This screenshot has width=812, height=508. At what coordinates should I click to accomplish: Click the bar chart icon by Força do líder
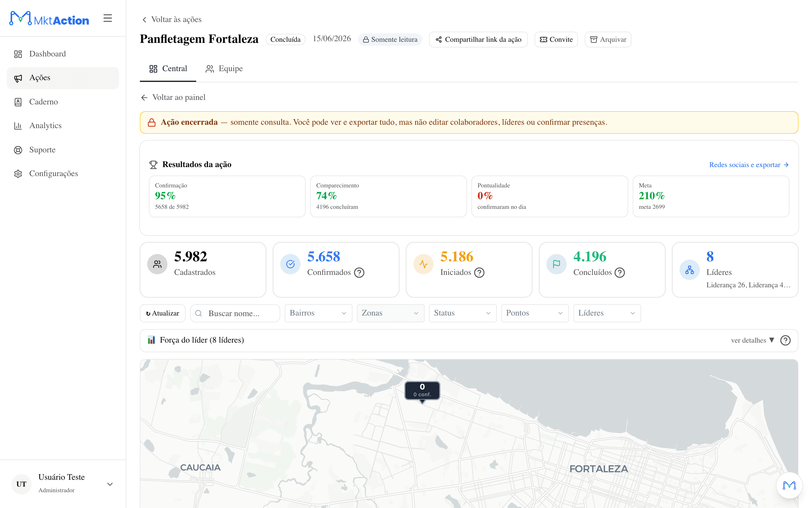pyautogui.click(x=151, y=340)
